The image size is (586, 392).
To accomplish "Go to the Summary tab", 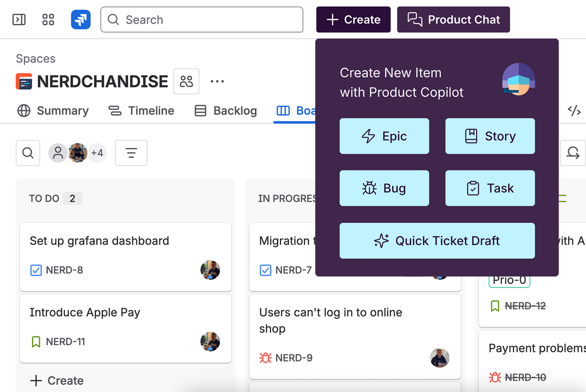I will pos(53,111).
